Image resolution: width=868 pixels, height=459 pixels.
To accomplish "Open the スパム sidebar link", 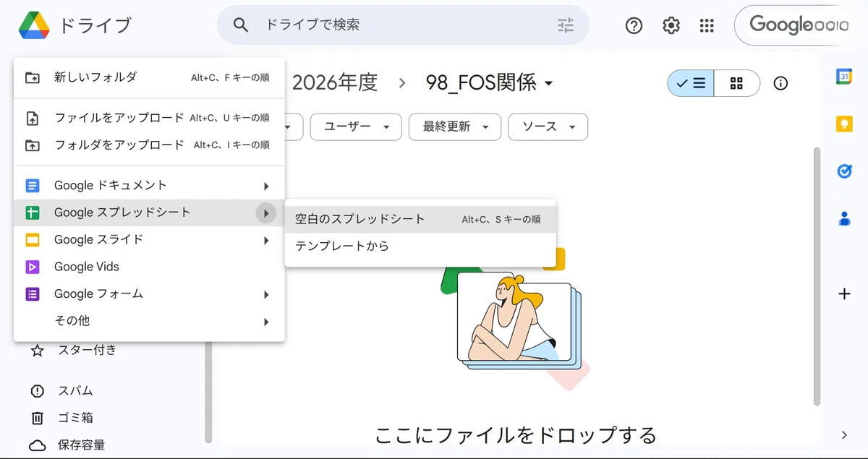I will [x=75, y=391].
